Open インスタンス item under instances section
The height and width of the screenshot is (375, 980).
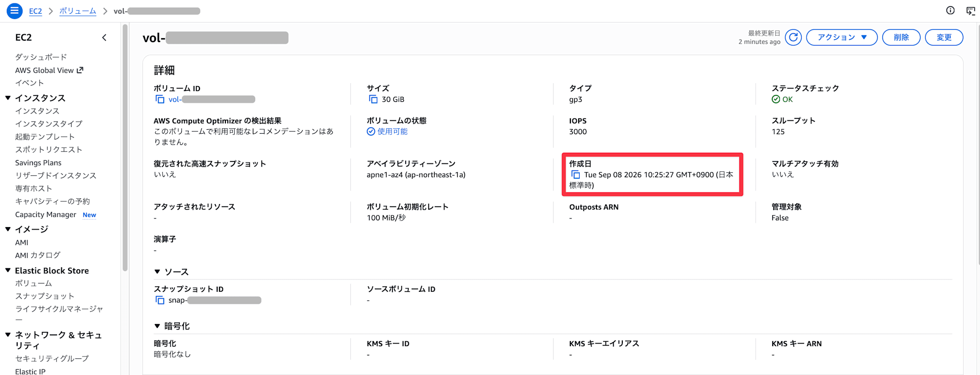[x=37, y=111]
